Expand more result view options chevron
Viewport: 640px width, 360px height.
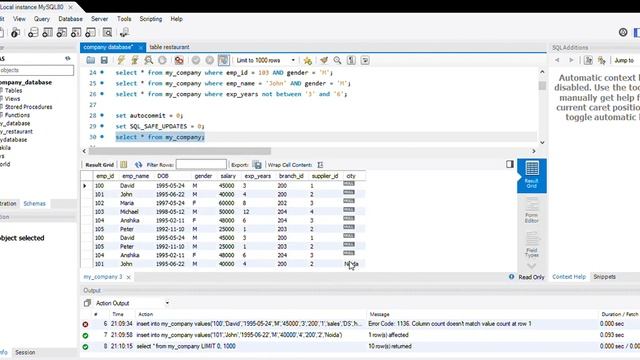point(531,266)
